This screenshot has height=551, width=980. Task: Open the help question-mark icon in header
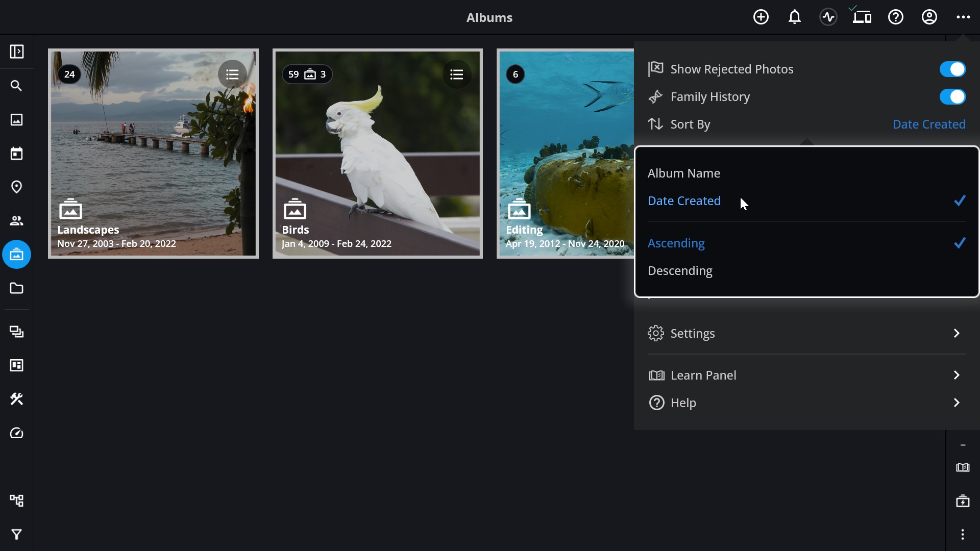(x=895, y=17)
